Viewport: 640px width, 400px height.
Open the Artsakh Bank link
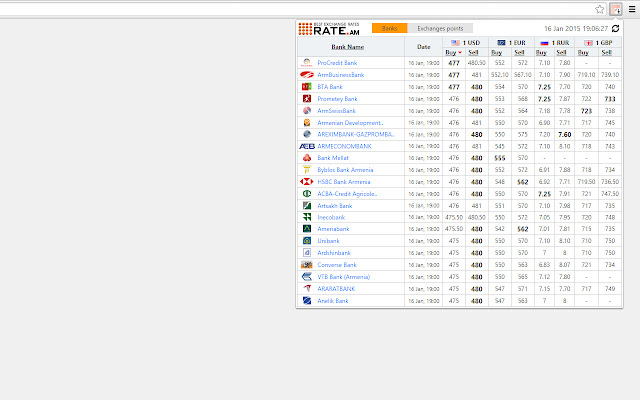click(335, 206)
